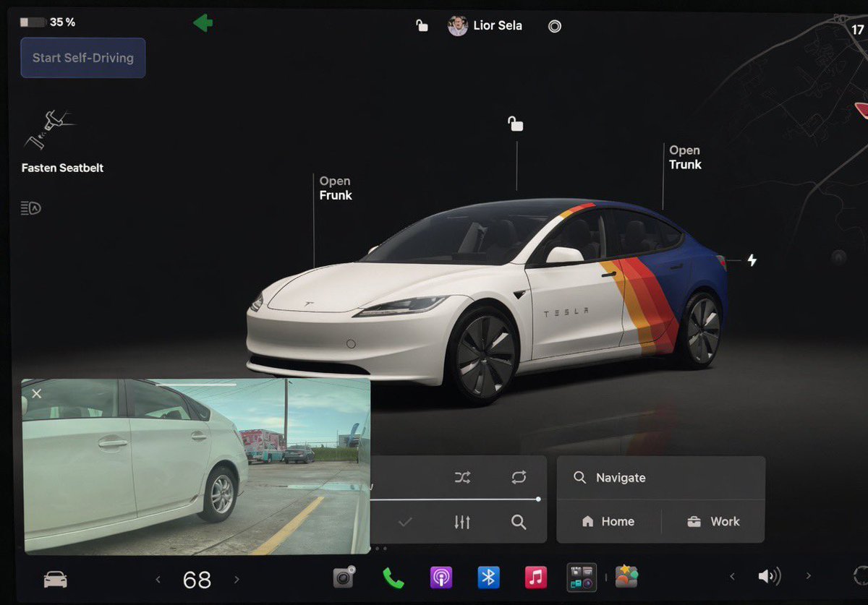Tap the Navigate search field
The image size is (868, 605).
(x=660, y=478)
